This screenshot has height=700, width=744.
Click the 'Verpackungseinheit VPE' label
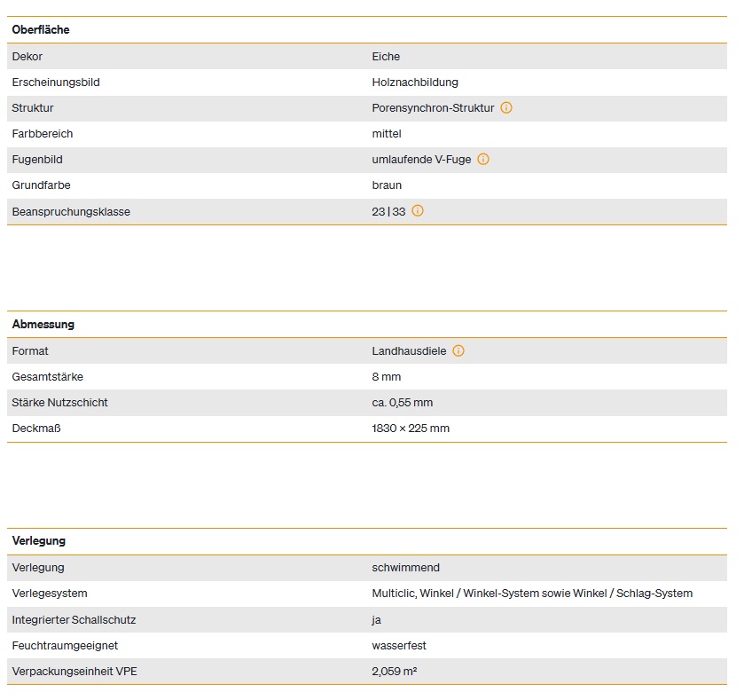pos(74,672)
